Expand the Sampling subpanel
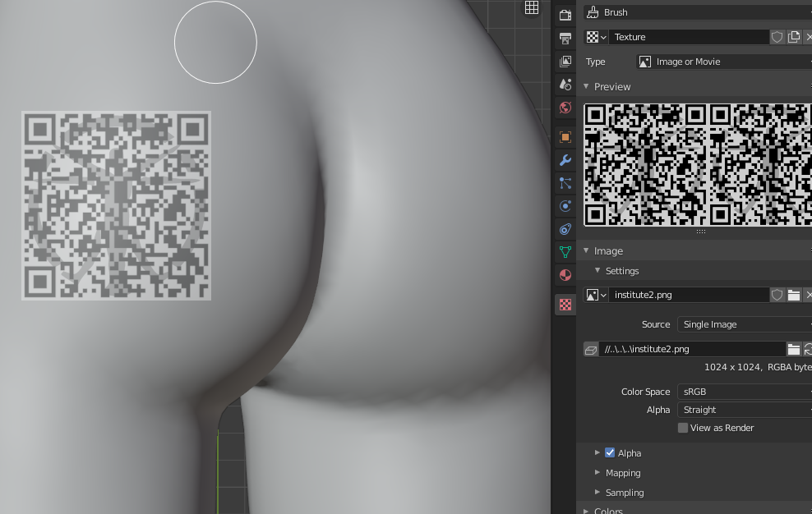The width and height of the screenshot is (812, 514). [x=597, y=492]
